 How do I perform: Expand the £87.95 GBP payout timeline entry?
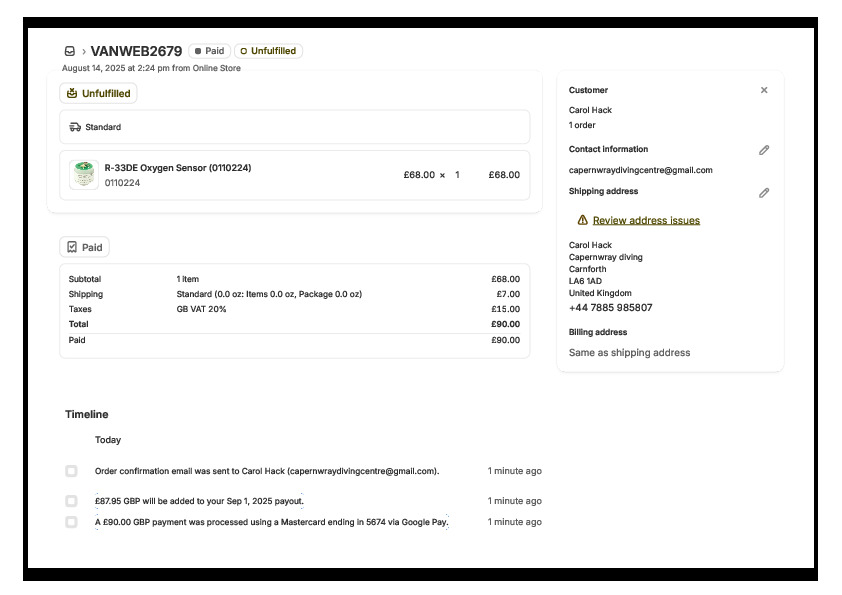click(x=199, y=501)
